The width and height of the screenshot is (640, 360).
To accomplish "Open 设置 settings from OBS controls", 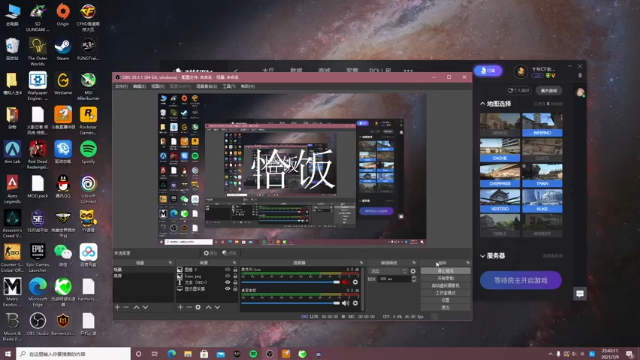I will (x=445, y=300).
